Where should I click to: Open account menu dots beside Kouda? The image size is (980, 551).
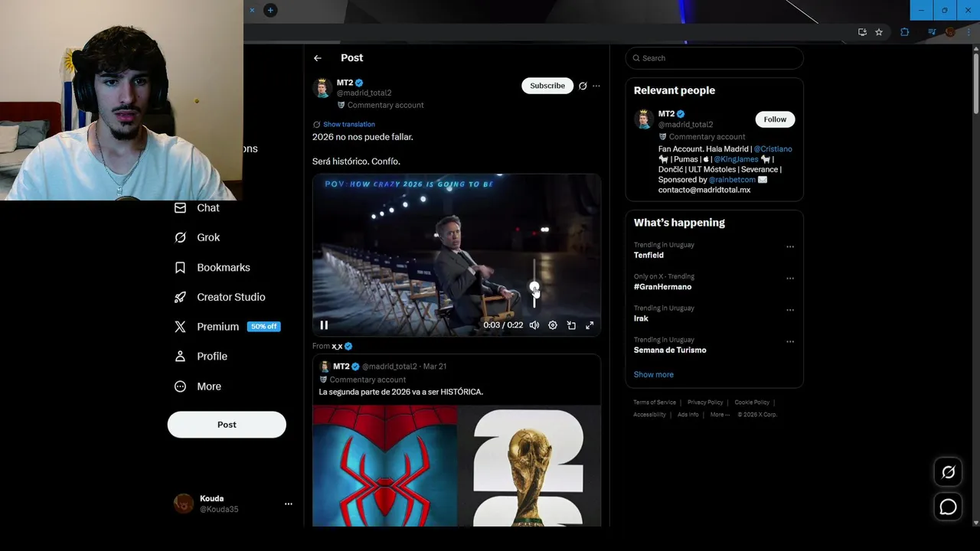coord(289,504)
